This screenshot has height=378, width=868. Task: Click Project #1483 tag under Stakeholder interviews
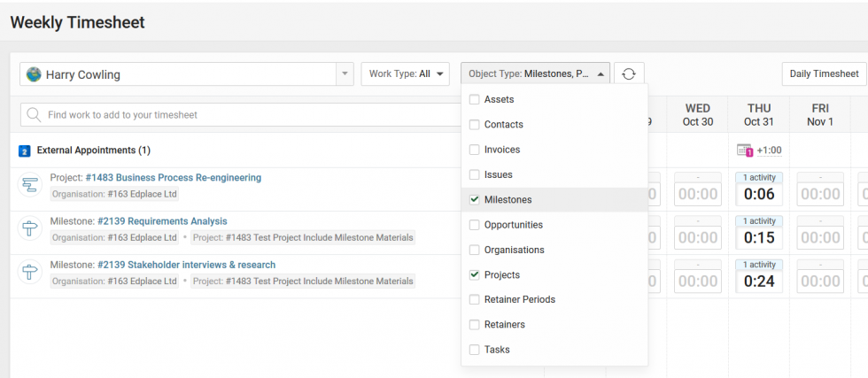click(303, 282)
